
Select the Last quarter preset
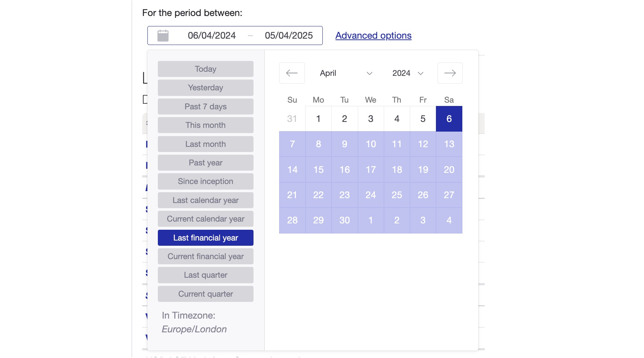[205, 275]
